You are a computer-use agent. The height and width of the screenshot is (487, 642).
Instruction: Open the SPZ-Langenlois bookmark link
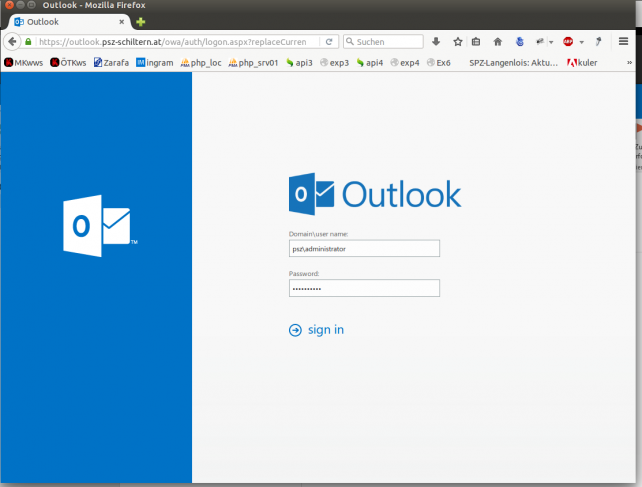[x=511, y=62]
